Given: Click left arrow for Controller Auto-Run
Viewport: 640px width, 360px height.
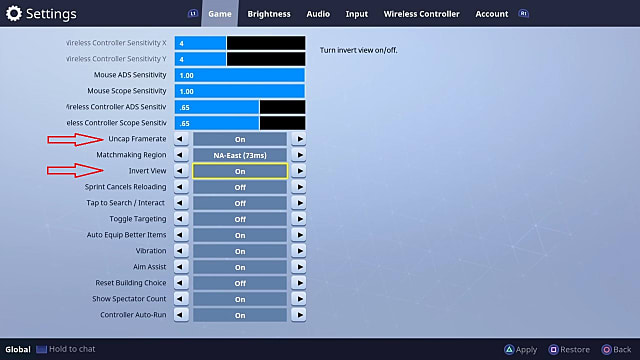Looking at the screenshot, I should click(181, 315).
